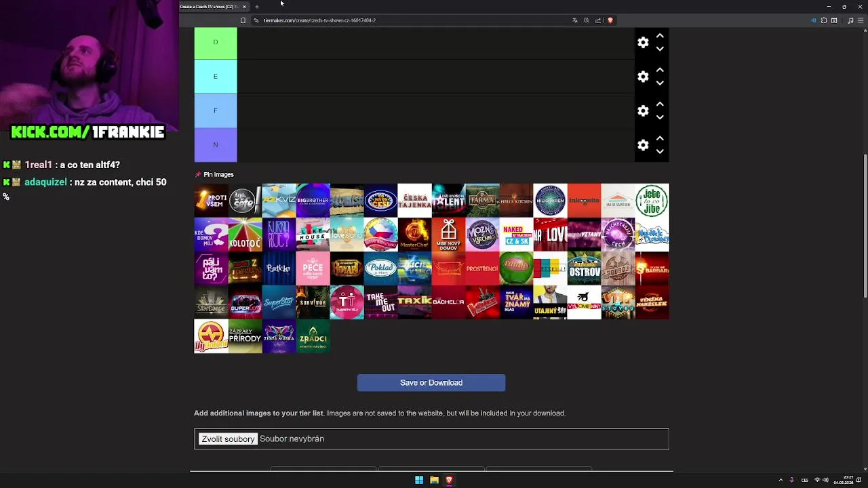The width and height of the screenshot is (868, 488).
Task: Select the Bachelor show image
Action: 448,302
